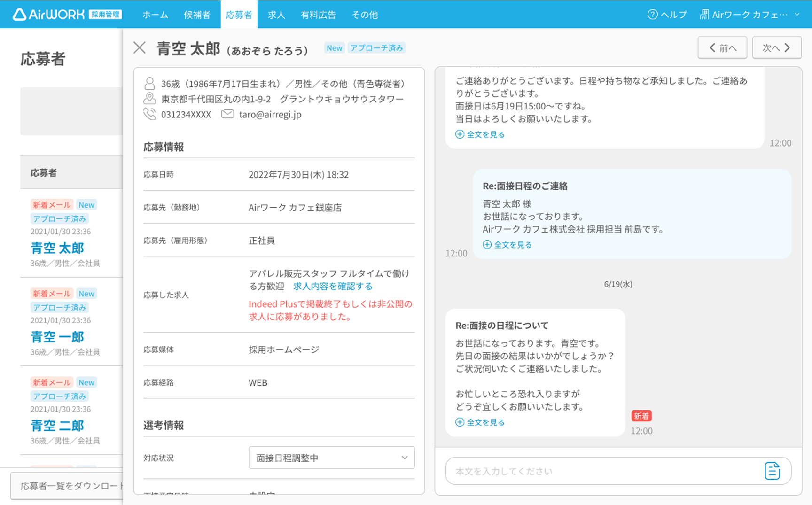The width and height of the screenshot is (812, 505).
Task: Expand the account menu chevron in header
Action: tap(797, 15)
